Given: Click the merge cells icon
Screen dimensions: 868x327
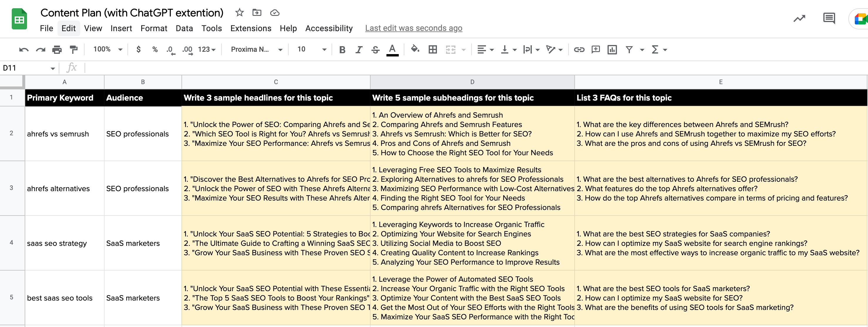Looking at the screenshot, I should 450,50.
